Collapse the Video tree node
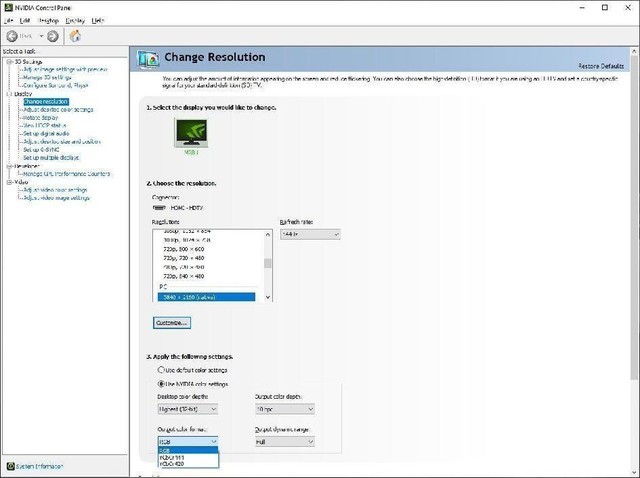 9,182
